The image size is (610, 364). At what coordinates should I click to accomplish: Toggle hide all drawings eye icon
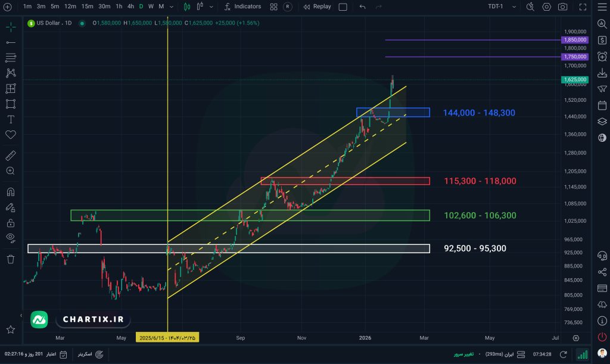(10, 238)
